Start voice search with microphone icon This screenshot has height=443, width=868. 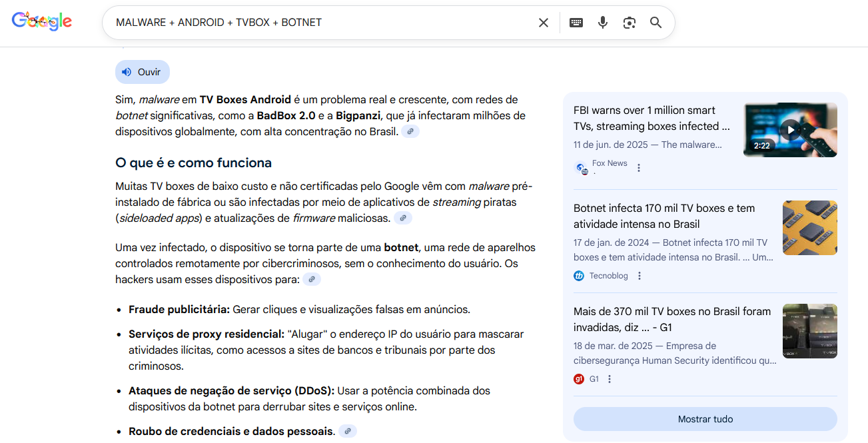pyautogui.click(x=603, y=23)
